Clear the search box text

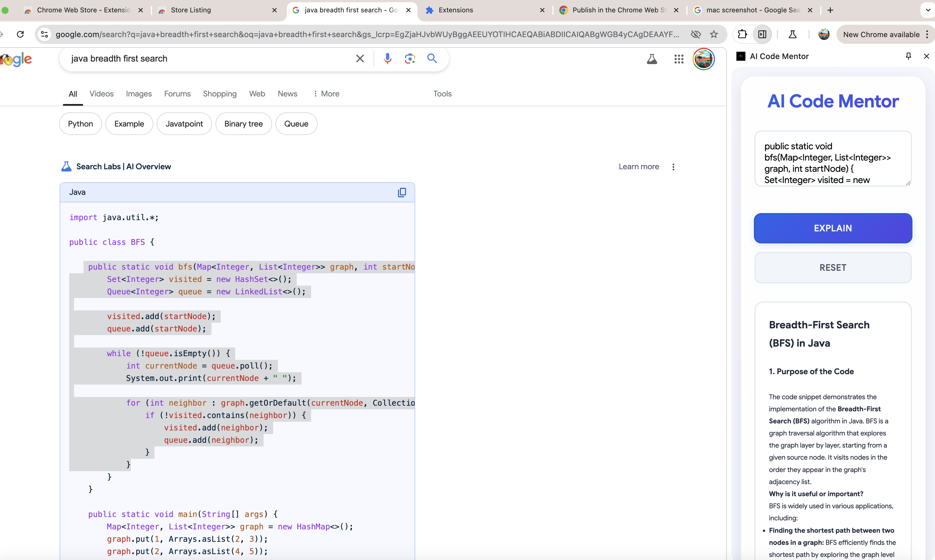pos(360,58)
